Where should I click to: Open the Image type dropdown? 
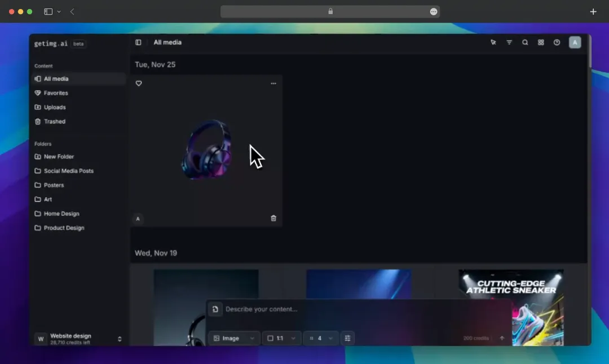point(233,338)
